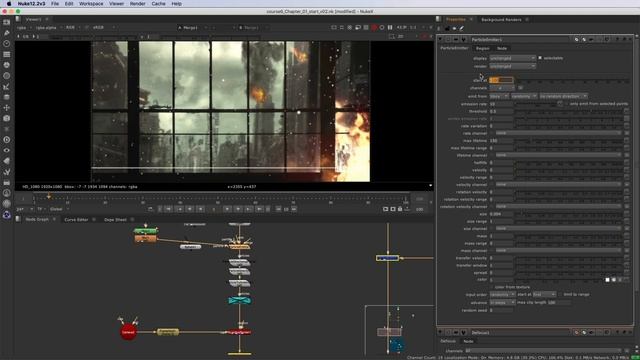The image size is (640, 360).
Task: Enable color from texture checkbox
Action: [491, 287]
